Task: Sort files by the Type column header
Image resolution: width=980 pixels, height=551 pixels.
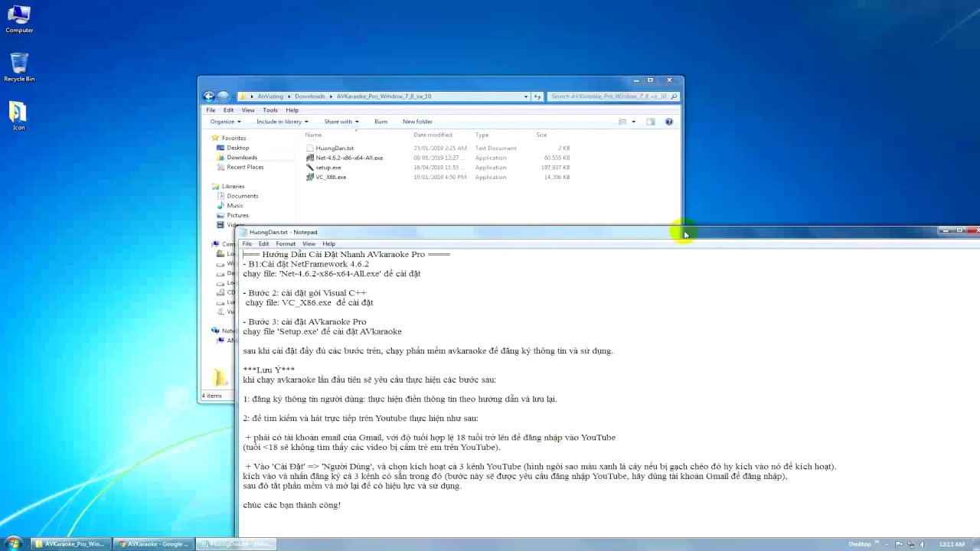Action: click(x=482, y=135)
